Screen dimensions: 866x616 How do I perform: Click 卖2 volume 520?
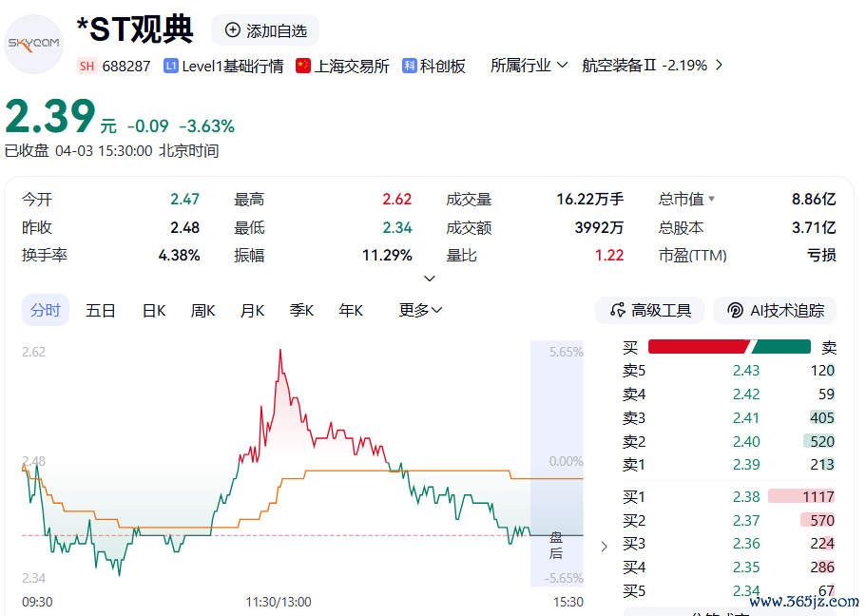pos(822,441)
